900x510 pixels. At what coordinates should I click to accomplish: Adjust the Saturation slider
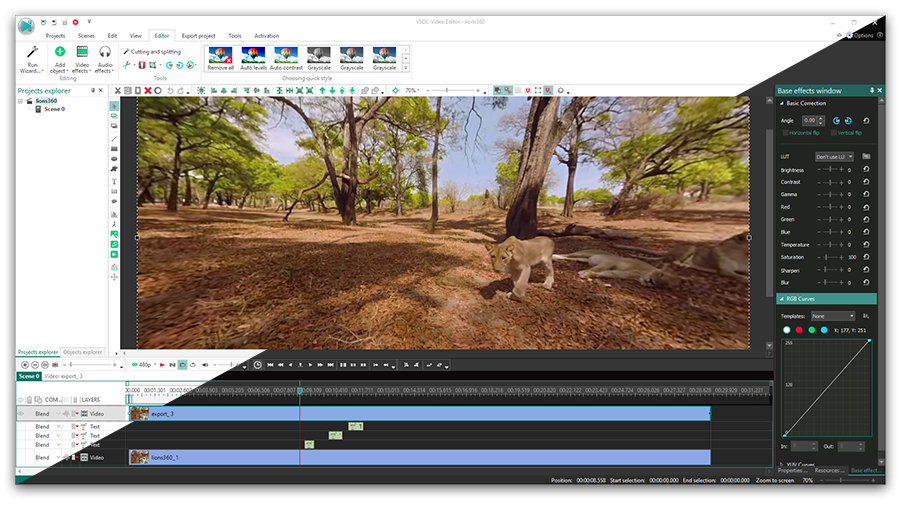click(830, 257)
